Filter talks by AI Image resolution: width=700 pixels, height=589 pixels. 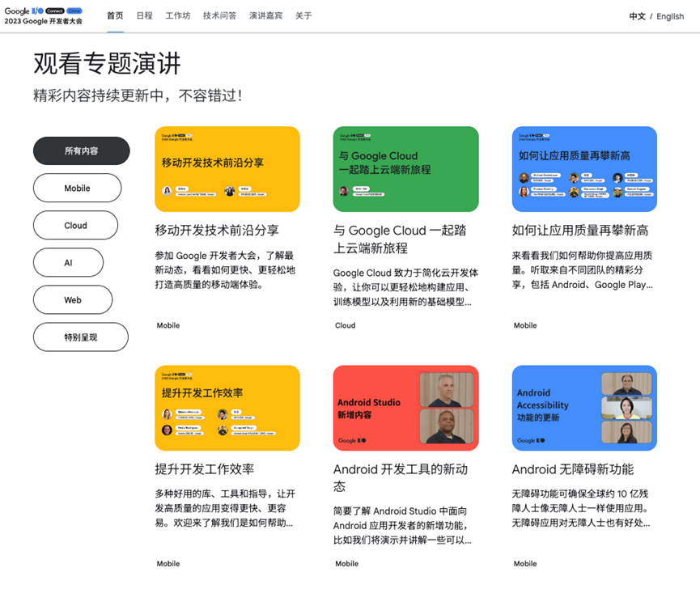coord(68,262)
